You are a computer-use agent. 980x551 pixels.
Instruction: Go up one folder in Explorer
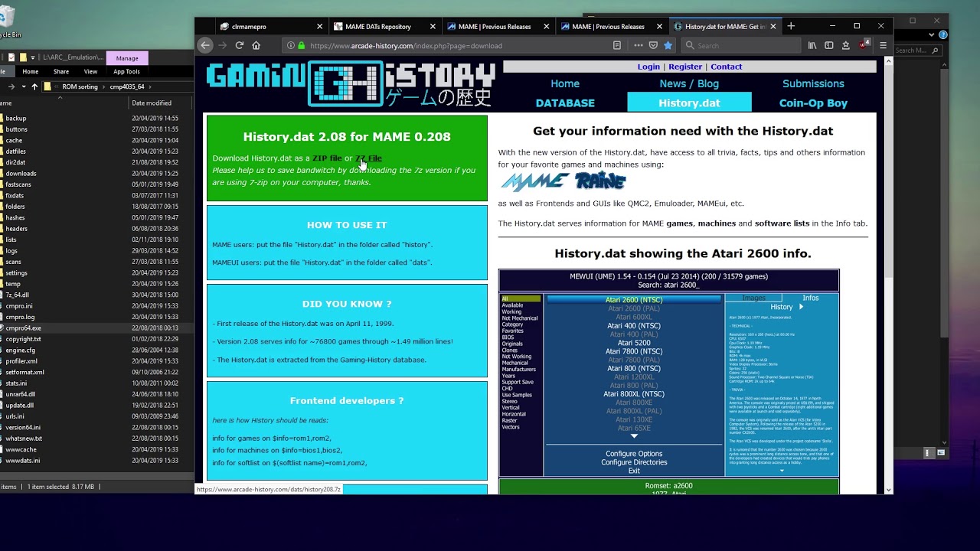click(x=34, y=86)
